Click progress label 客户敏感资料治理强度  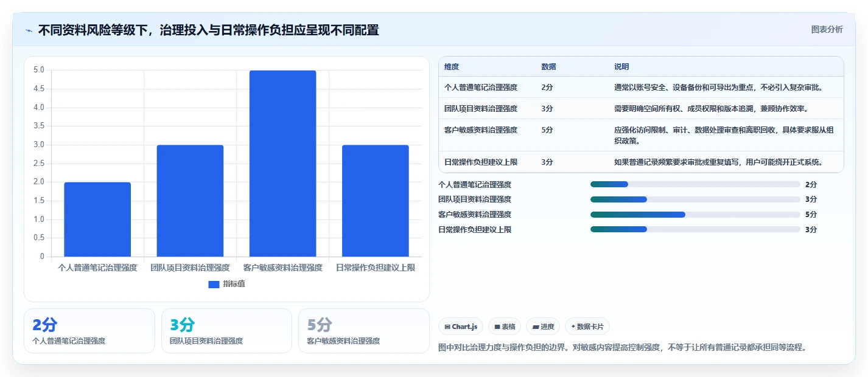(x=475, y=215)
